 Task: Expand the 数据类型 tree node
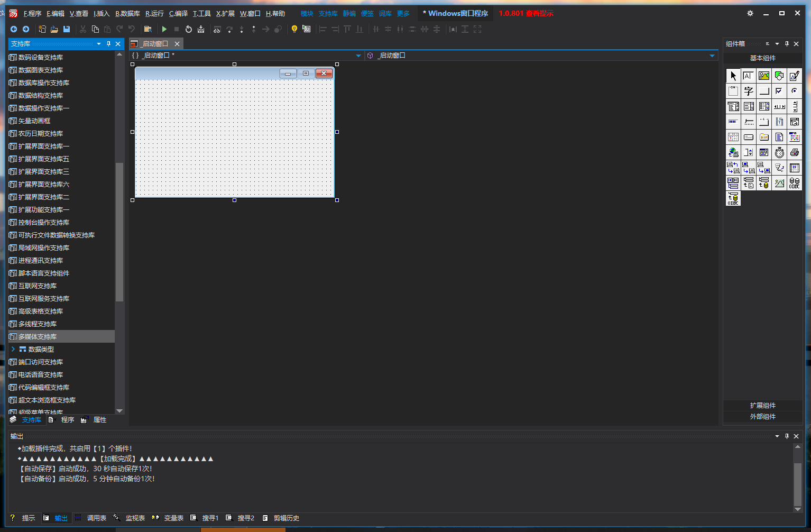point(13,349)
